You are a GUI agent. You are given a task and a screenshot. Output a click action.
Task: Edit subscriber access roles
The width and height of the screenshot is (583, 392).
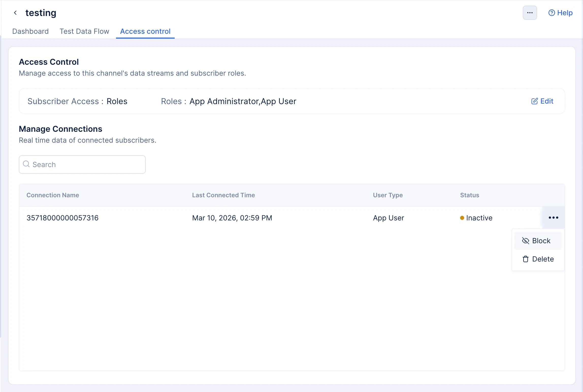pyautogui.click(x=542, y=101)
